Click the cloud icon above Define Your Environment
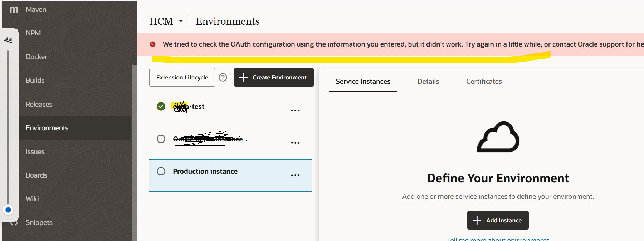 click(498, 137)
